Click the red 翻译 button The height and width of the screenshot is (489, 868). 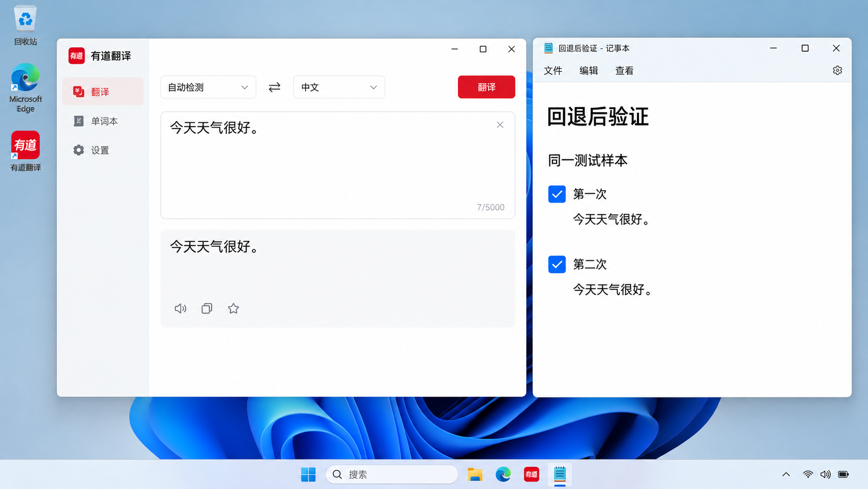coord(486,87)
